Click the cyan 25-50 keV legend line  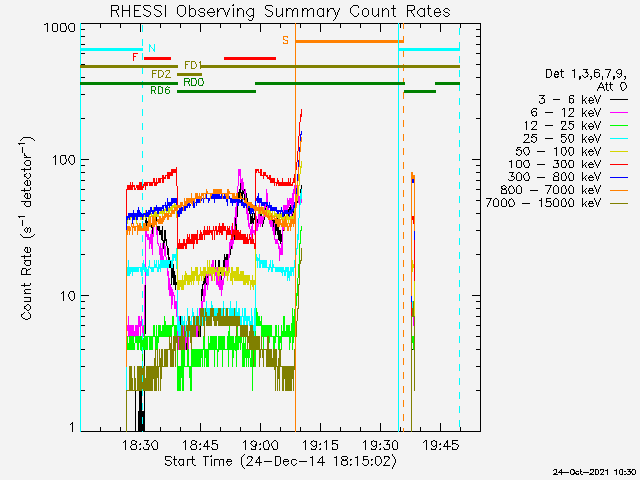click(x=619, y=138)
